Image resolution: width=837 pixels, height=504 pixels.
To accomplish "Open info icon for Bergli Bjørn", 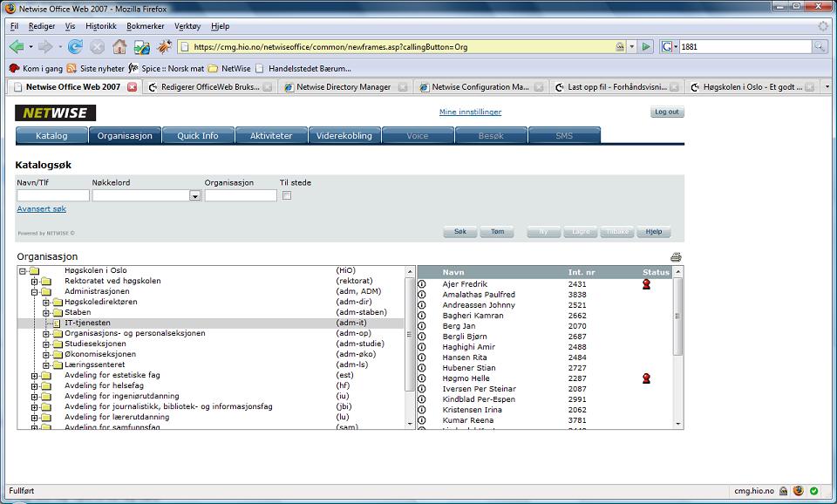I will click(x=422, y=337).
